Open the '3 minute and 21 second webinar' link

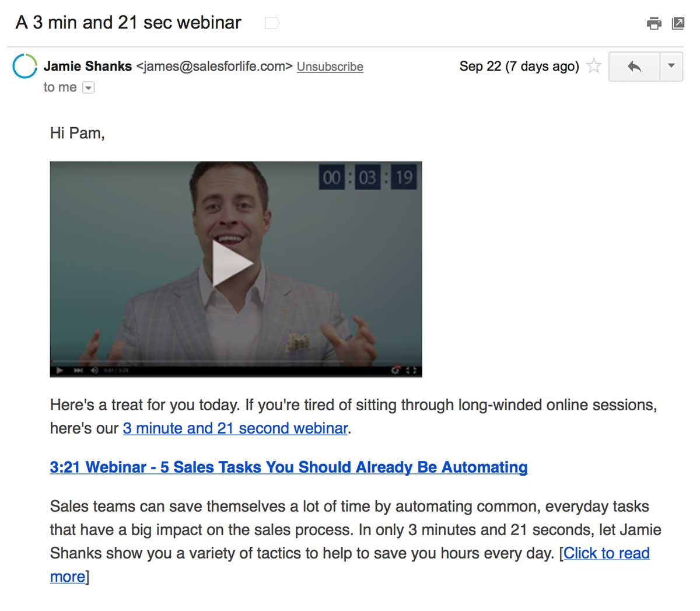tap(235, 428)
